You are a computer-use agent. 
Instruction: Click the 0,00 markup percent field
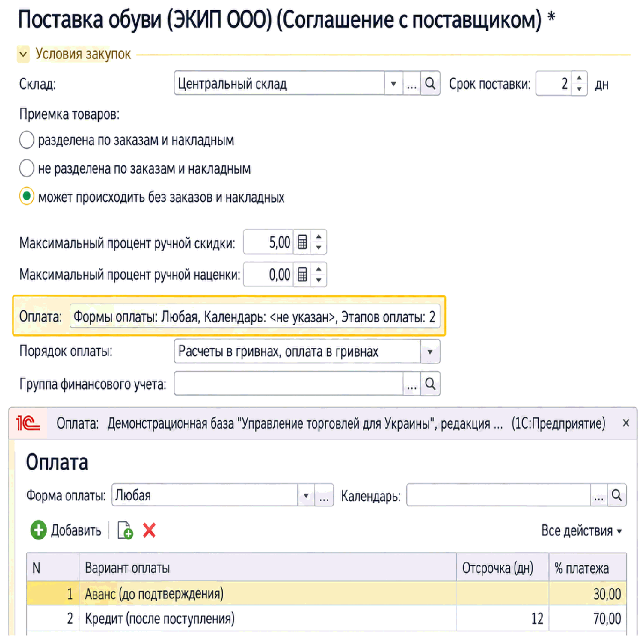(269, 275)
